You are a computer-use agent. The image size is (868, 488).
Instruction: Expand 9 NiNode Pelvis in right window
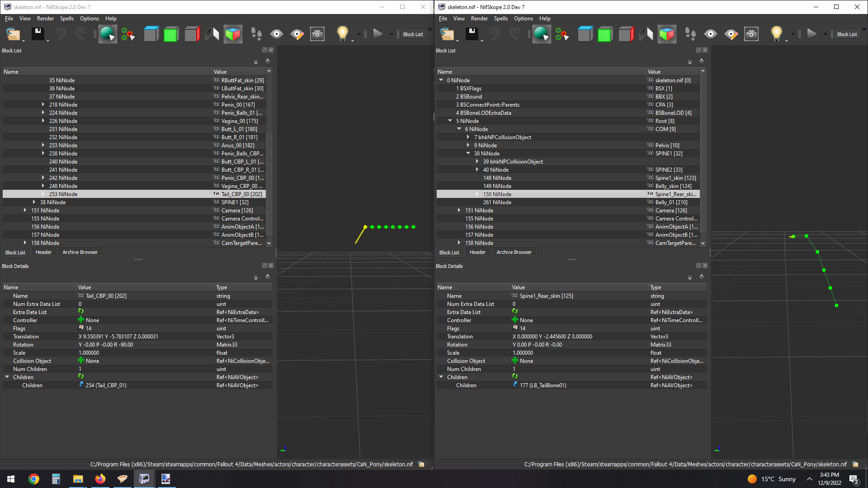tap(468, 145)
